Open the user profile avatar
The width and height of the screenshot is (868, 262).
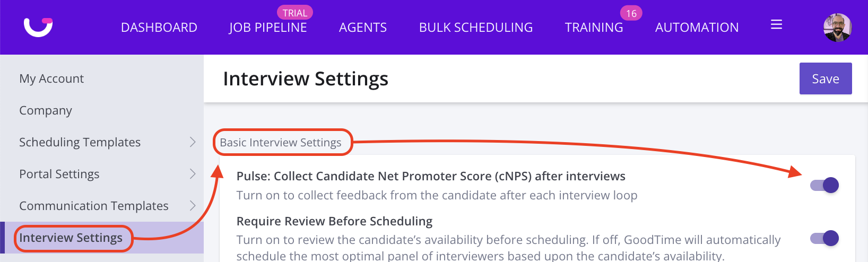tap(837, 27)
